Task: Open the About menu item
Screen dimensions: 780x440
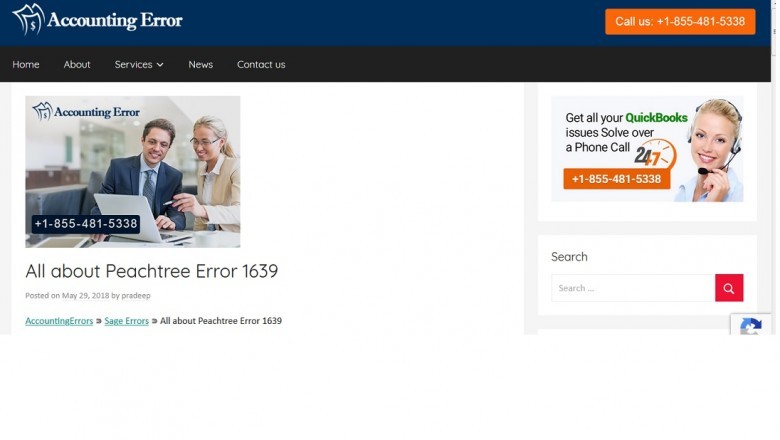Action: point(77,65)
